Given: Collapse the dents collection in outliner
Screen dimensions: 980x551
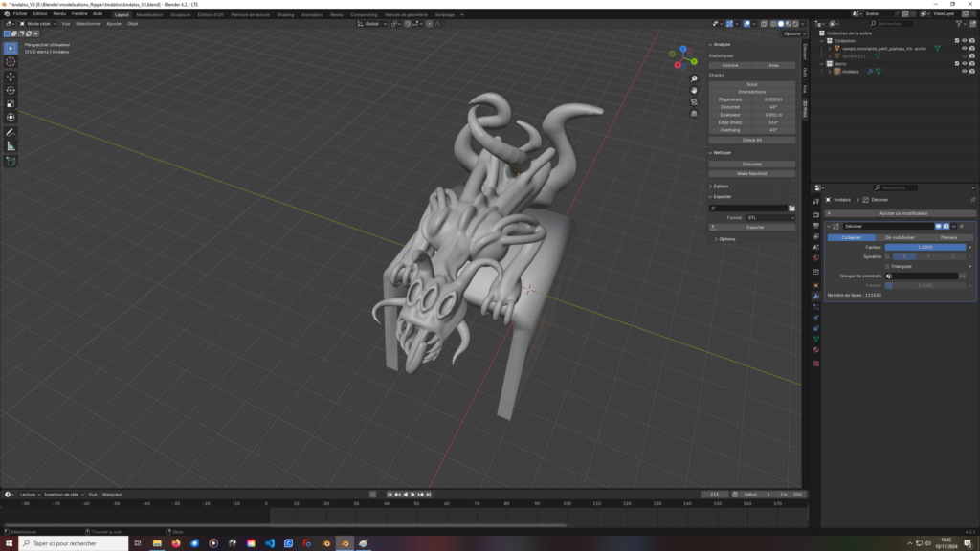Looking at the screenshot, I should point(822,64).
